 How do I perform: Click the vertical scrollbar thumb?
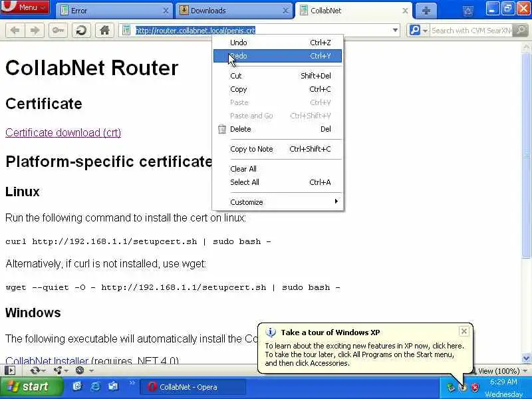pos(527,154)
